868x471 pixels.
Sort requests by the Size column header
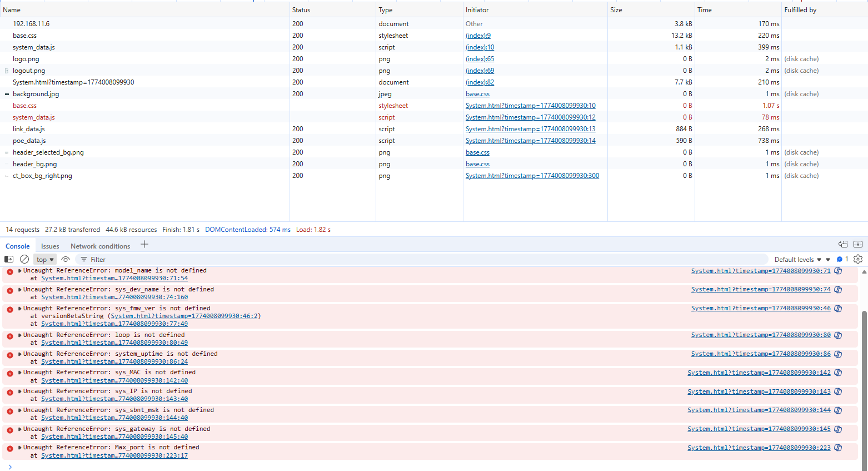(x=651, y=10)
